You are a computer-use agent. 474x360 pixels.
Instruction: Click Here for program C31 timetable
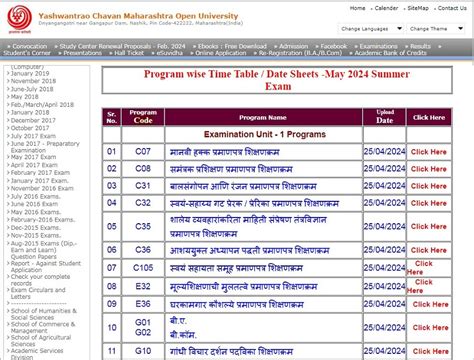pos(429,186)
